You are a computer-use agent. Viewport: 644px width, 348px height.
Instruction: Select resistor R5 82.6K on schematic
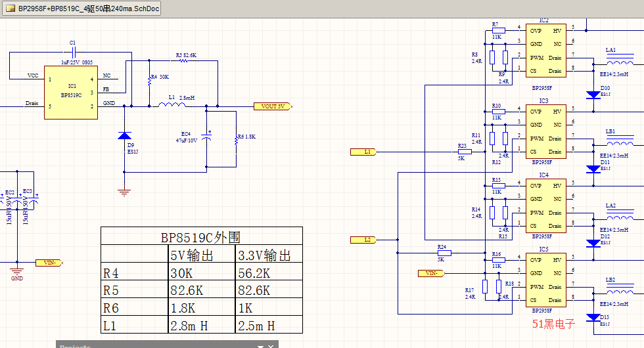(183, 60)
